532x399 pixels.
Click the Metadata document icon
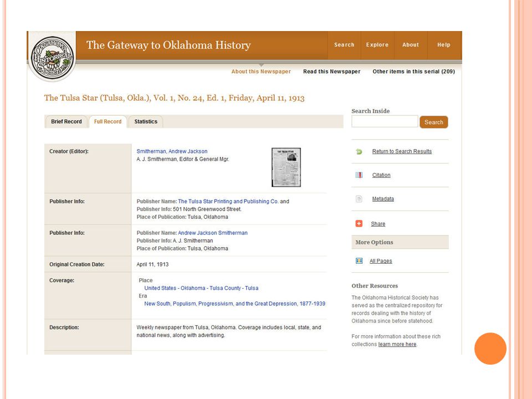click(359, 199)
